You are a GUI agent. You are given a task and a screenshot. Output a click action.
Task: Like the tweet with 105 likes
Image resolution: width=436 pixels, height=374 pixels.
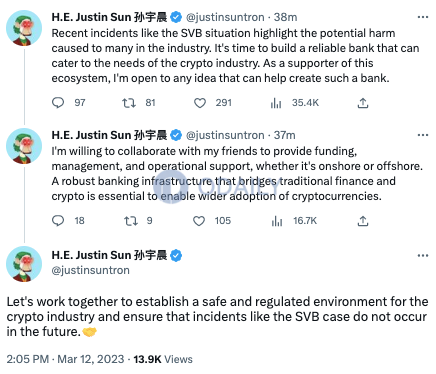click(199, 221)
